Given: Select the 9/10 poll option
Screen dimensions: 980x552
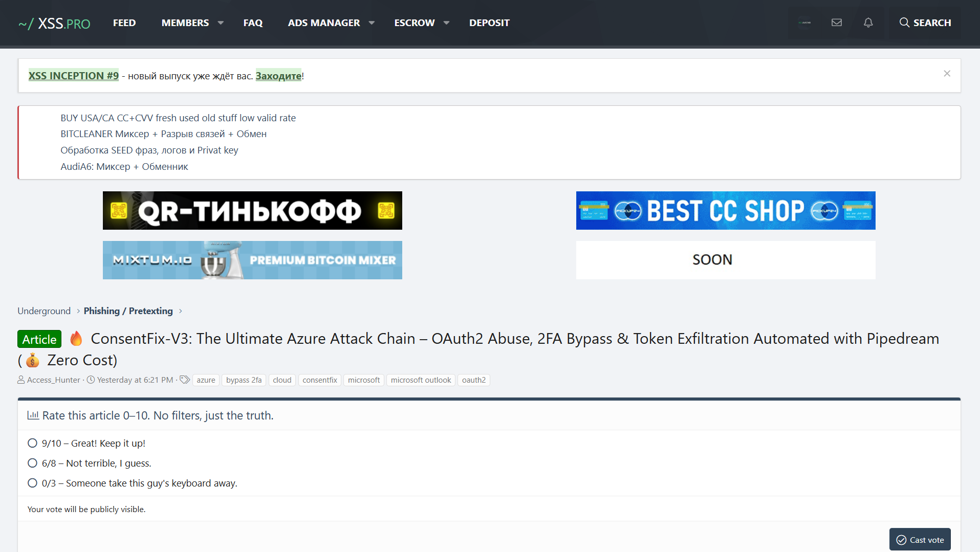Looking at the screenshot, I should click(x=33, y=443).
